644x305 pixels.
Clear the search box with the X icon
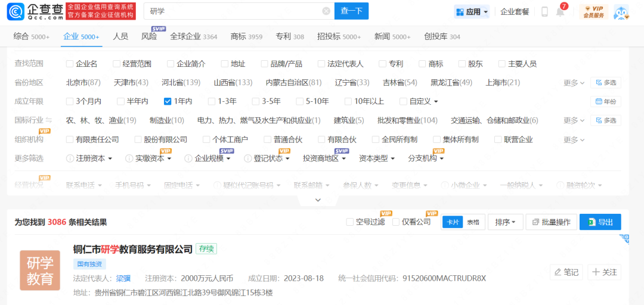tap(326, 11)
